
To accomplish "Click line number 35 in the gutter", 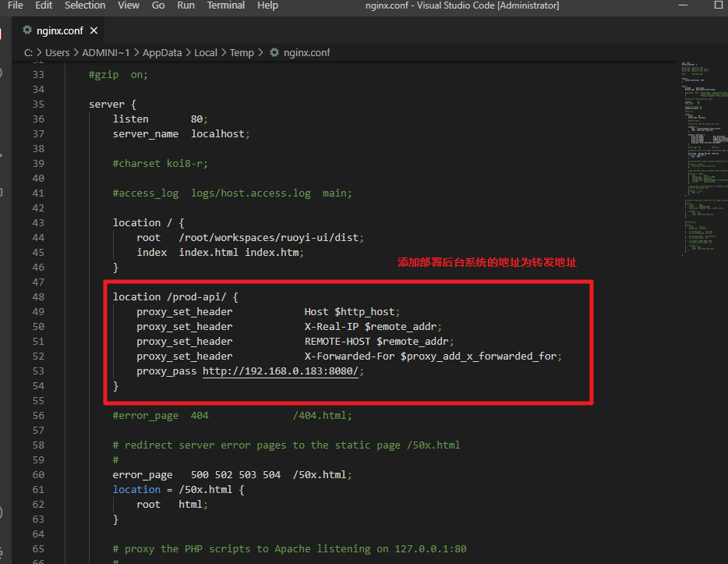I will (x=38, y=104).
